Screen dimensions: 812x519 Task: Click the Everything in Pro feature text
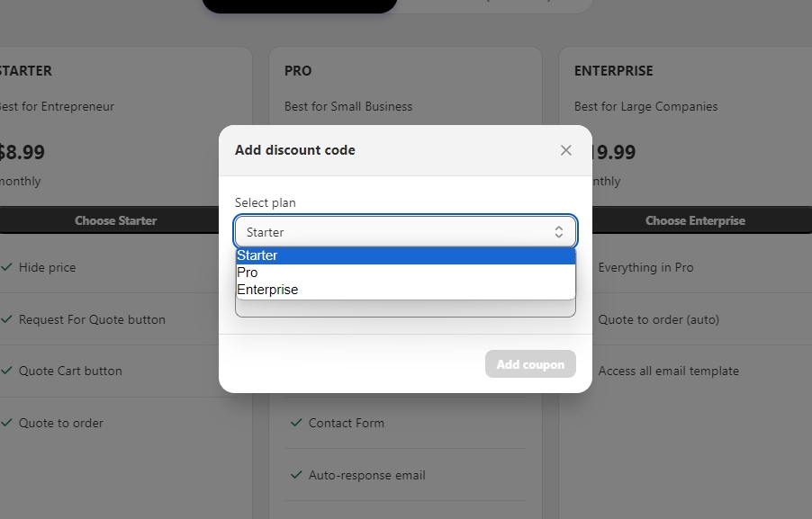645,267
